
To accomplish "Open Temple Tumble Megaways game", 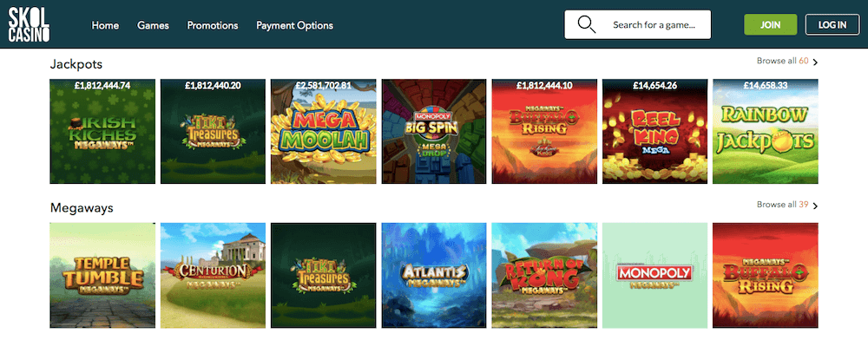I will coord(102,275).
